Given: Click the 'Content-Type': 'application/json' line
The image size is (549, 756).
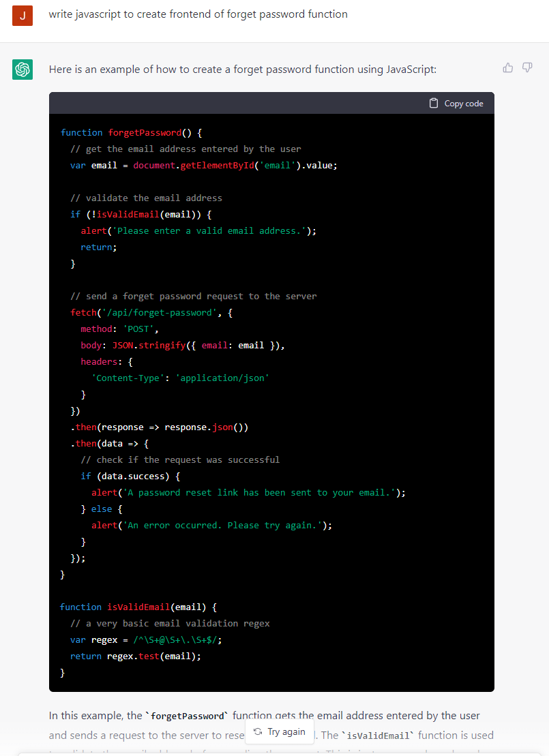Looking at the screenshot, I should click(181, 378).
